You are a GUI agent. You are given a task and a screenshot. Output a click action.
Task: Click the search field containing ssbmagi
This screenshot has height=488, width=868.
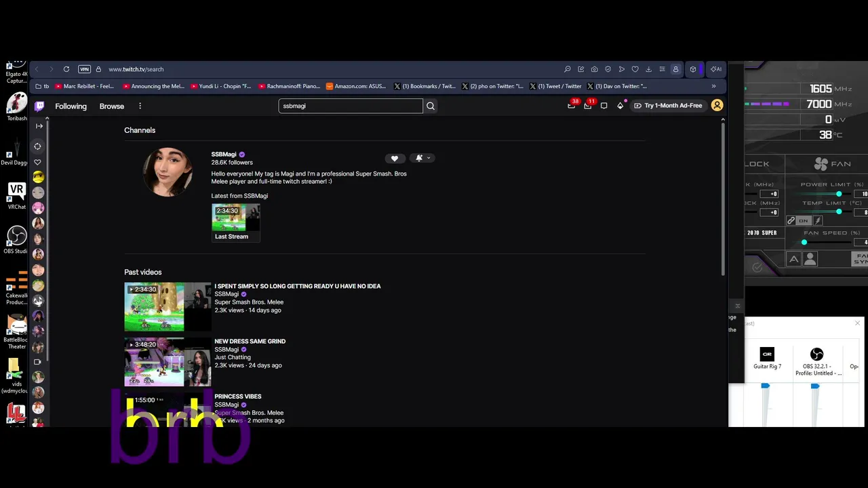pos(351,106)
